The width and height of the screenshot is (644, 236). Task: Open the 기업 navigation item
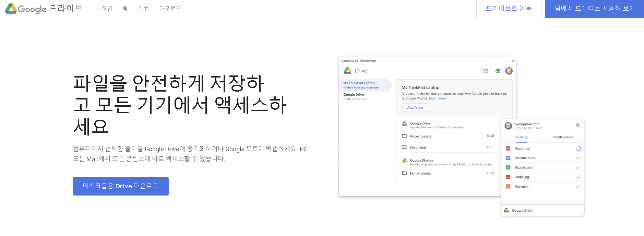[143, 9]
